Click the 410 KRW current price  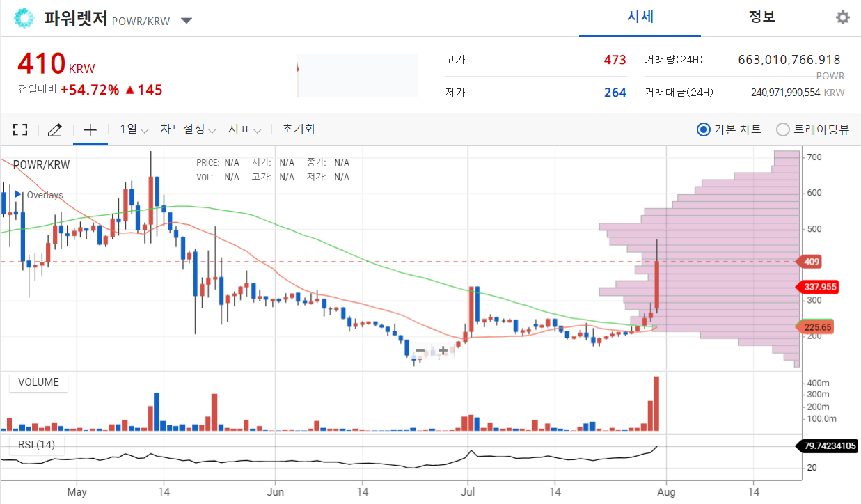coord(56,64)
